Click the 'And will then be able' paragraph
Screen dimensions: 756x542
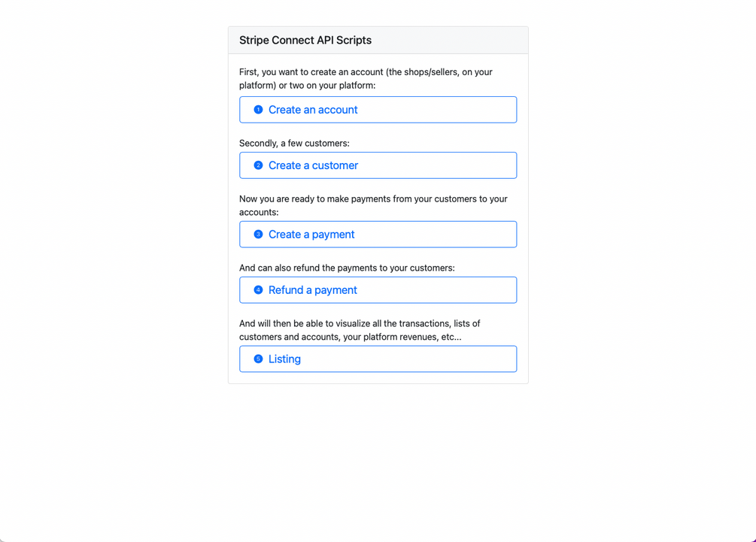pyautogui.click(x=360, y=330)
